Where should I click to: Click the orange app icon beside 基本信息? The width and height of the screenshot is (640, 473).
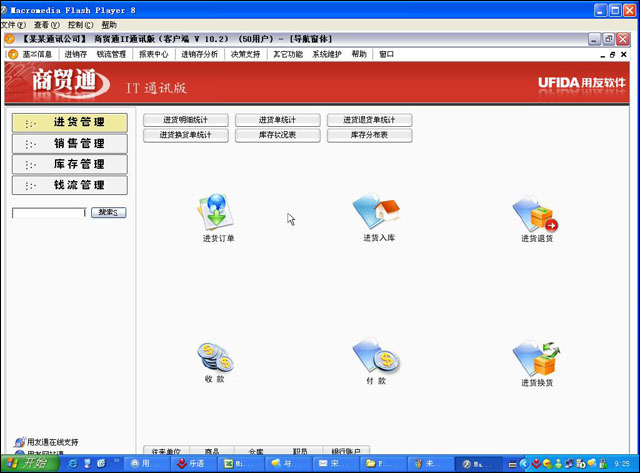[13, 54]
